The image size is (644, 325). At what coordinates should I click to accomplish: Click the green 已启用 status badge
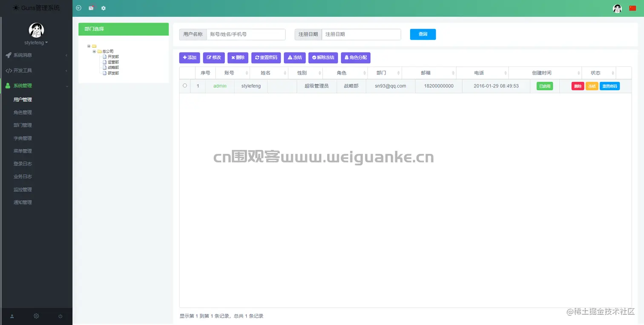(545, 86)
